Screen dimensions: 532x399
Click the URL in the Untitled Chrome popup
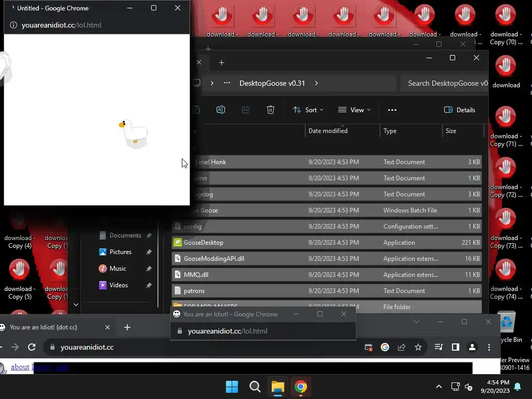(61, 25)
